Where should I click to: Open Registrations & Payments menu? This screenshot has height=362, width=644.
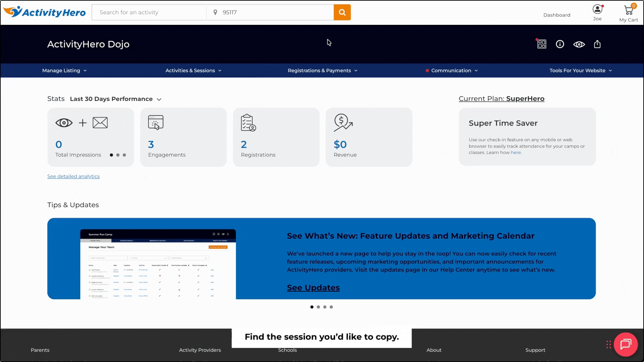point(322,71)
